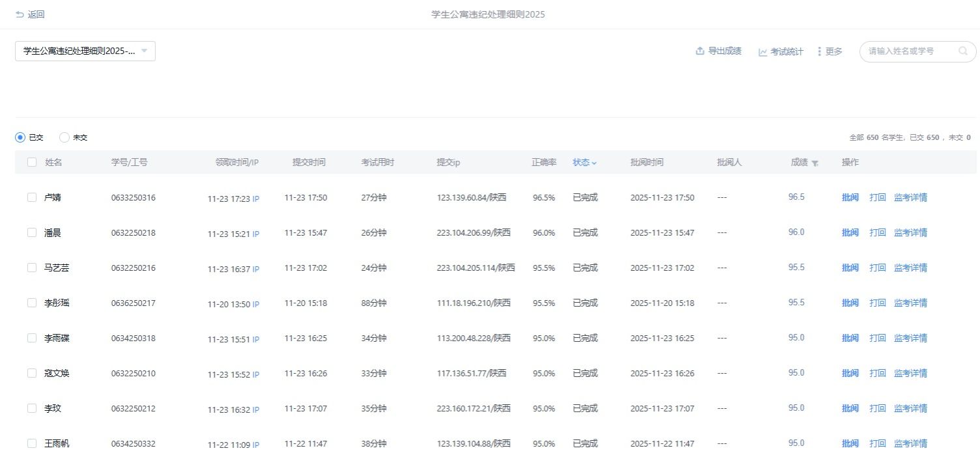
Task: Click IP link in 李雨碟's row
Action: 255,339
